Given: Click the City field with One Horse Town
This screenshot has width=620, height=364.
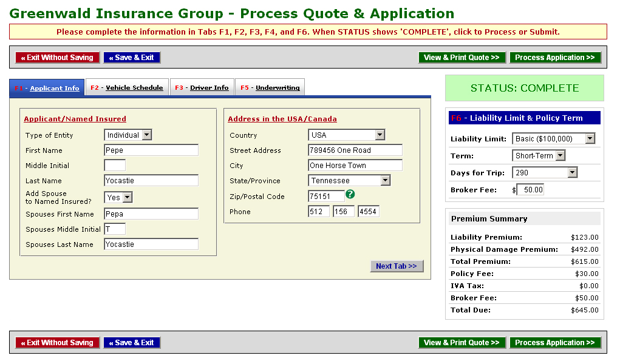Looking at the screenshot, I should [x=355, y=165].
